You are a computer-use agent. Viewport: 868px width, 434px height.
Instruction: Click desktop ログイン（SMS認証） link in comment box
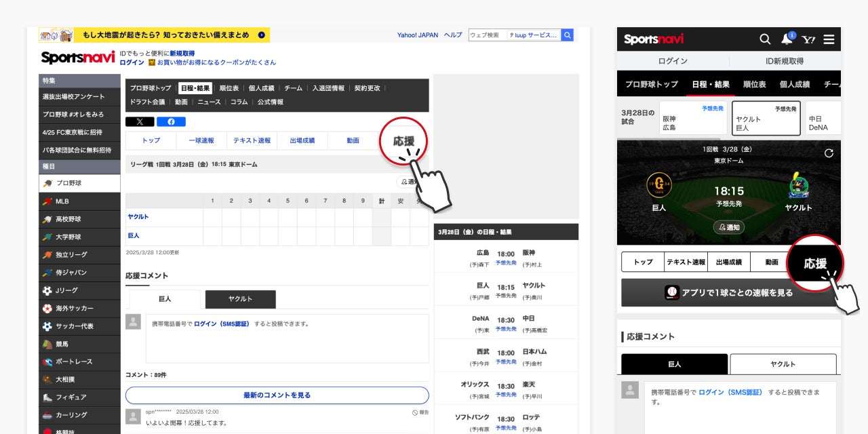[221, 324]
